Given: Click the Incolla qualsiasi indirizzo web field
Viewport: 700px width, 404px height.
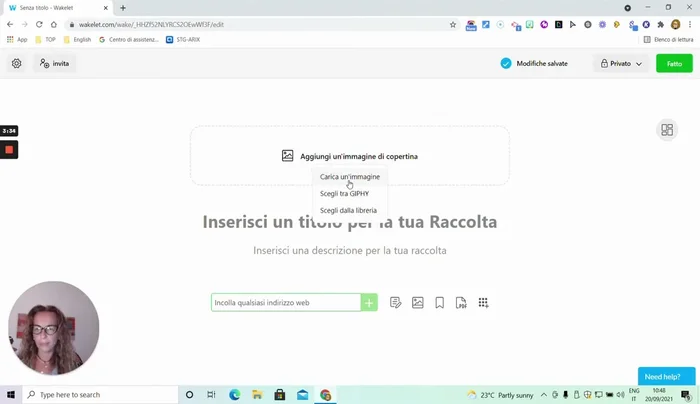Looking at the screenshot, I should (x=286, y=303).
